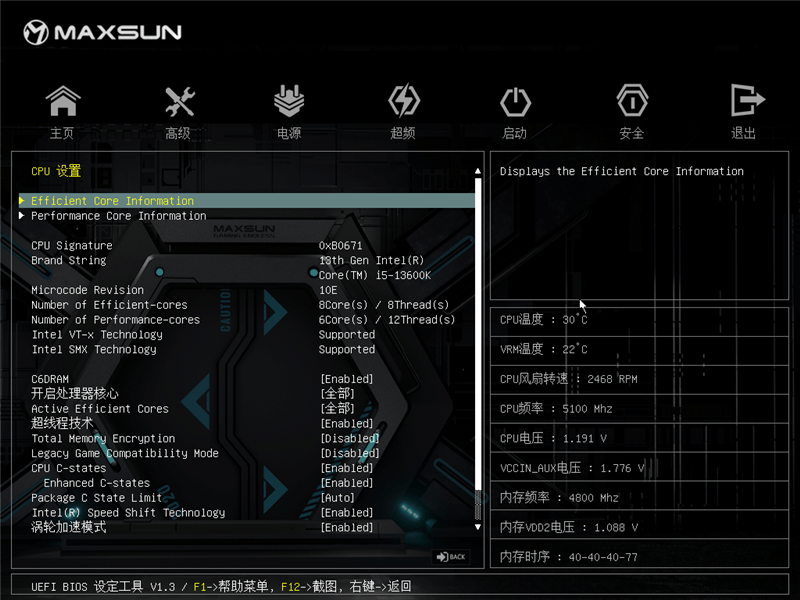Change 开启处理器核心 全部 value

point(337,394)
